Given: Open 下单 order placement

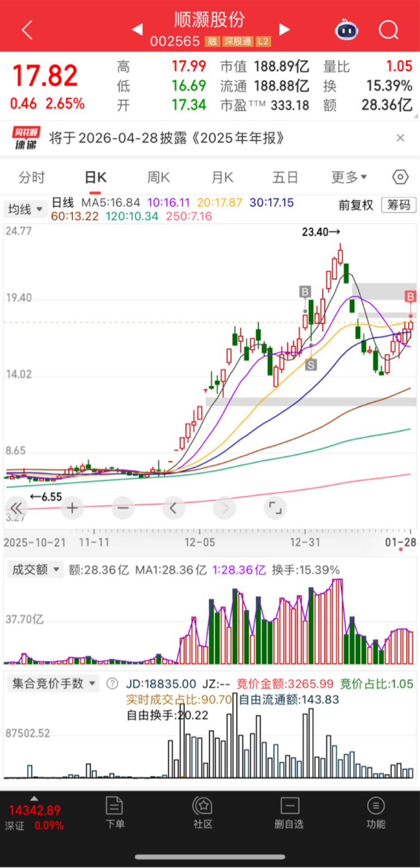Looking at the screenshot, I should 115,813.
